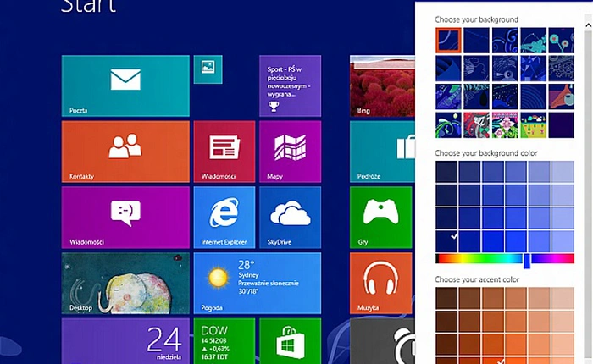Choose the pink flowers background thumbnail

[x=505, y=125]
